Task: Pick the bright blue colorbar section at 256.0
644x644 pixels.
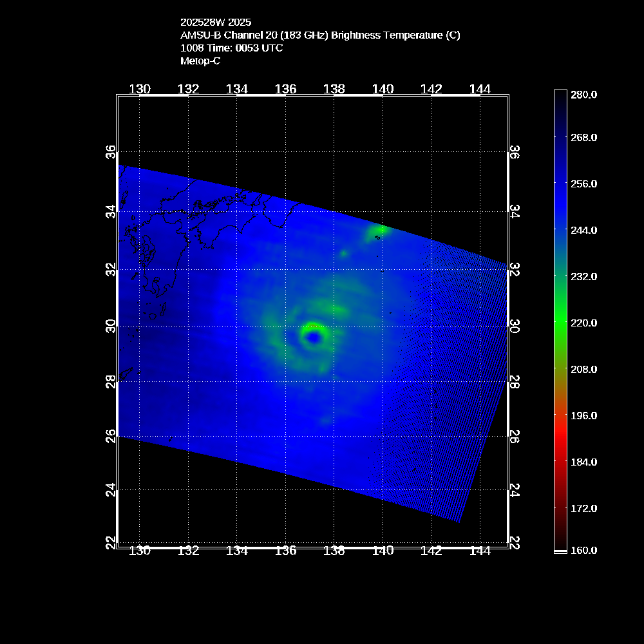Action: coord(560,184)
